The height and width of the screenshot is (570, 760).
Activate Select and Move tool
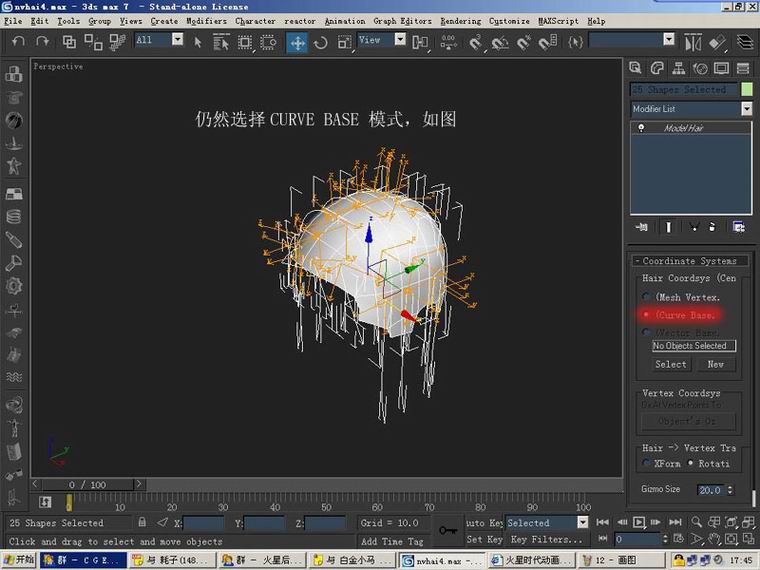(x=297, y=43)
